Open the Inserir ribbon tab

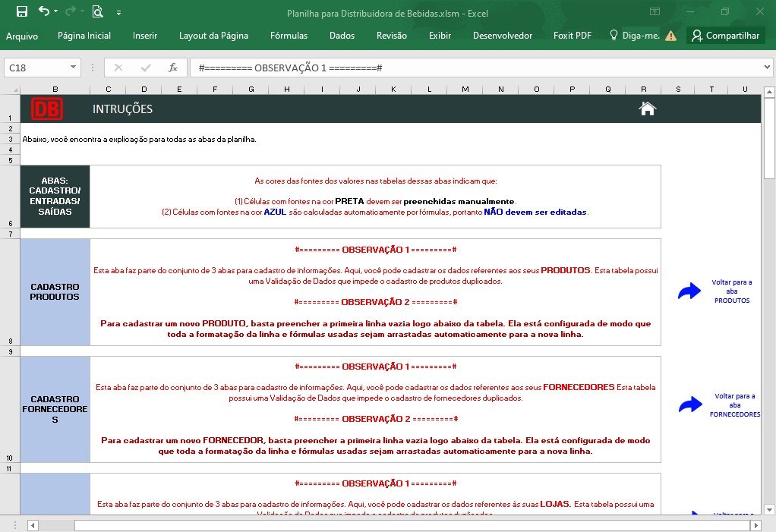pos(145,36)
